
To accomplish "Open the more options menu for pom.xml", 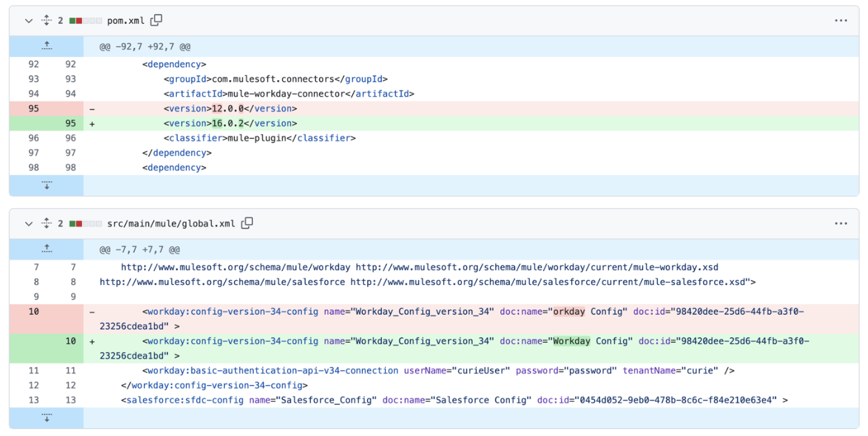I will point(841,21).
